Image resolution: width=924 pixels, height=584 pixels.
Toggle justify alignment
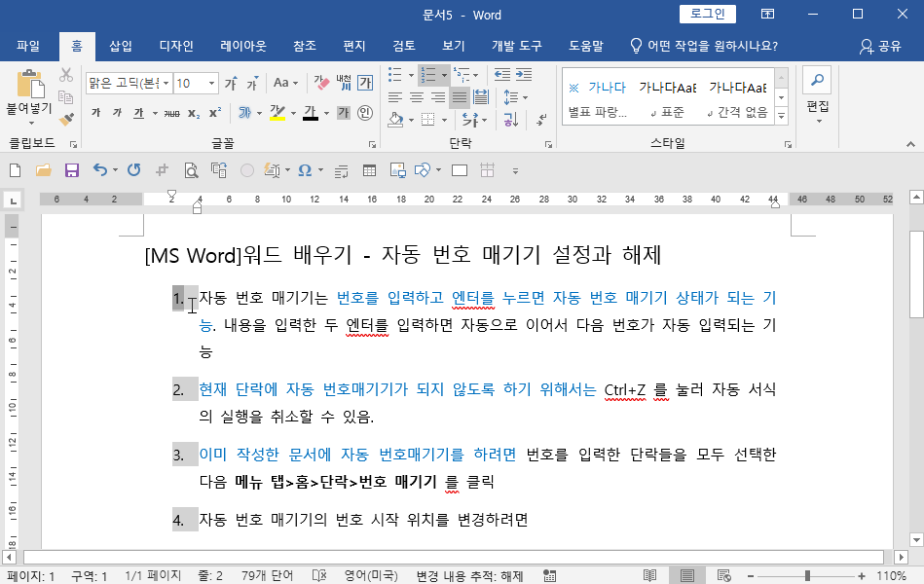pyautogui.click(x=459, y=97)
